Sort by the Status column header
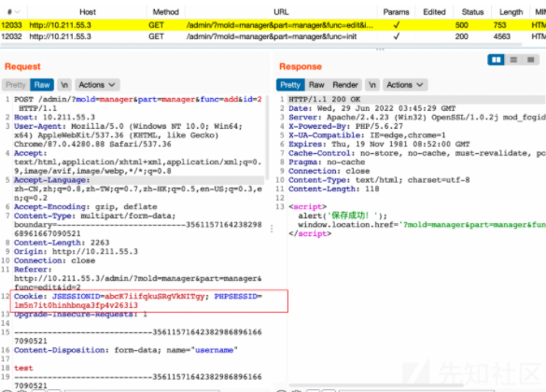 click(x=472, y=12)
